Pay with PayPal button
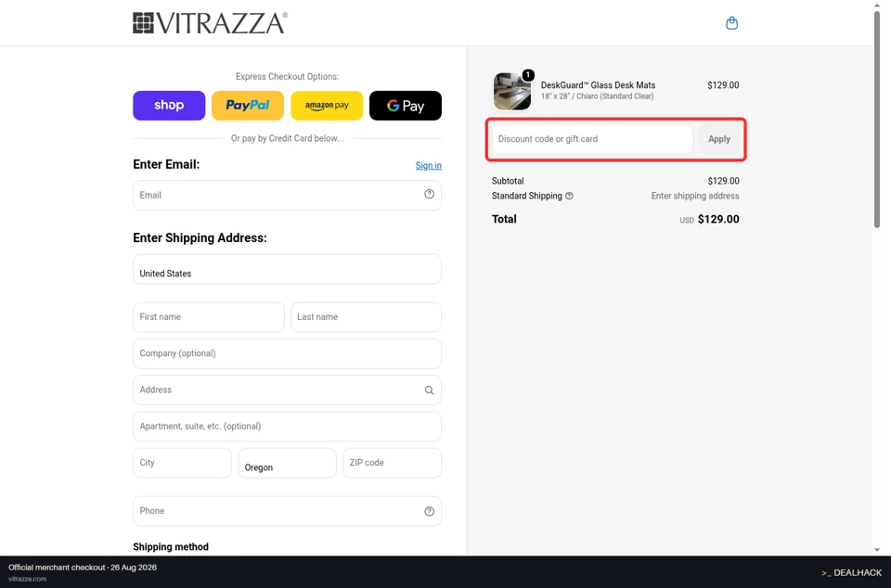The image size is (891, 588). pyautogui.click(x=248, y=106)
